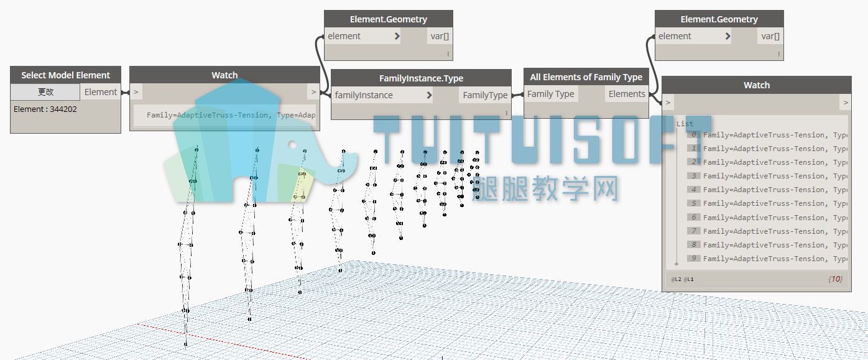Click the {10} item count in Watch footer
This screenshot has width=868, height=360.
click(835, 279)
